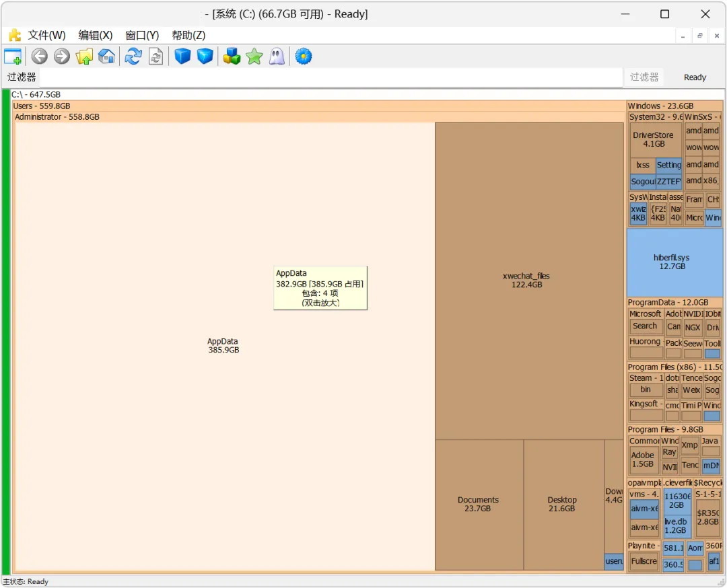The image size is (727, 588).
Task: Select the Huorong folder block
Action: 646,346
